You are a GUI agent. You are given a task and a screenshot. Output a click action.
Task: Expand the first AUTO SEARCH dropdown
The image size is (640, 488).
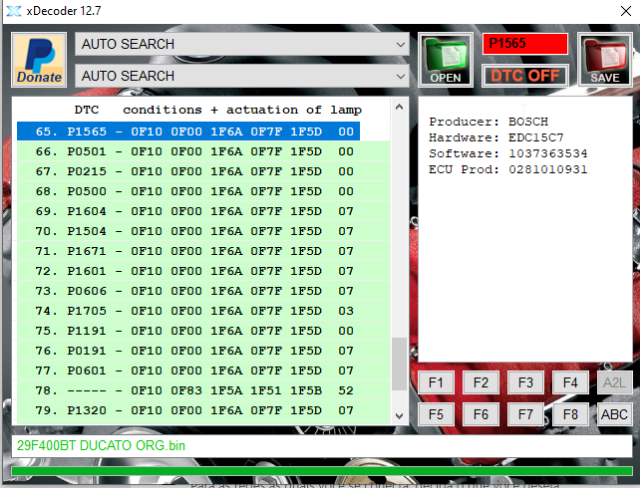pos(242,44)
